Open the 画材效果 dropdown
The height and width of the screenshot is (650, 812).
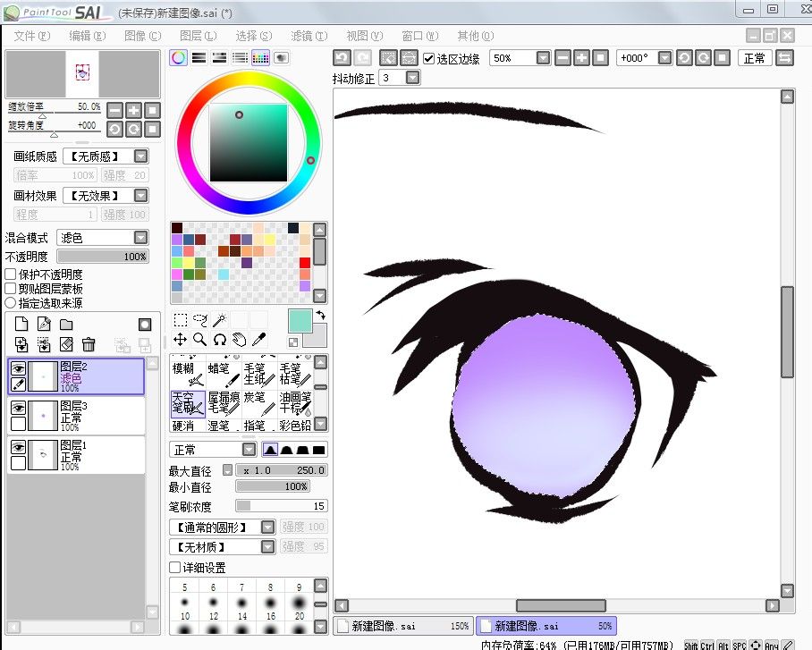coord(141,195)
